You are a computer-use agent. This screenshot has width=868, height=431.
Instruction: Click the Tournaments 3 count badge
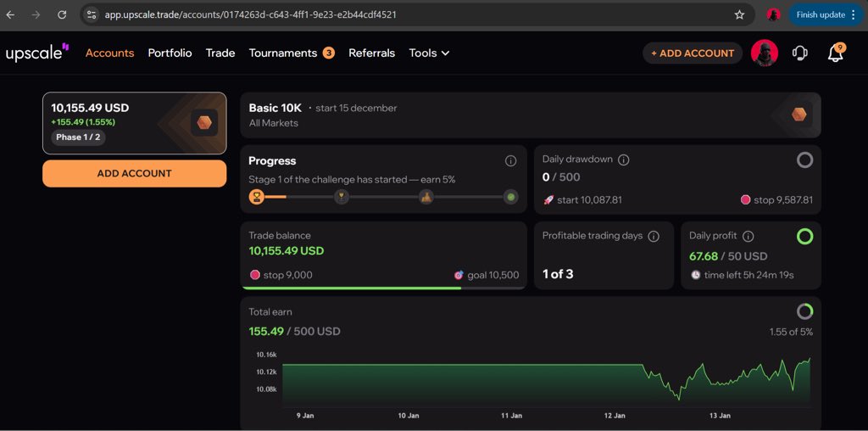coord(329,53)
